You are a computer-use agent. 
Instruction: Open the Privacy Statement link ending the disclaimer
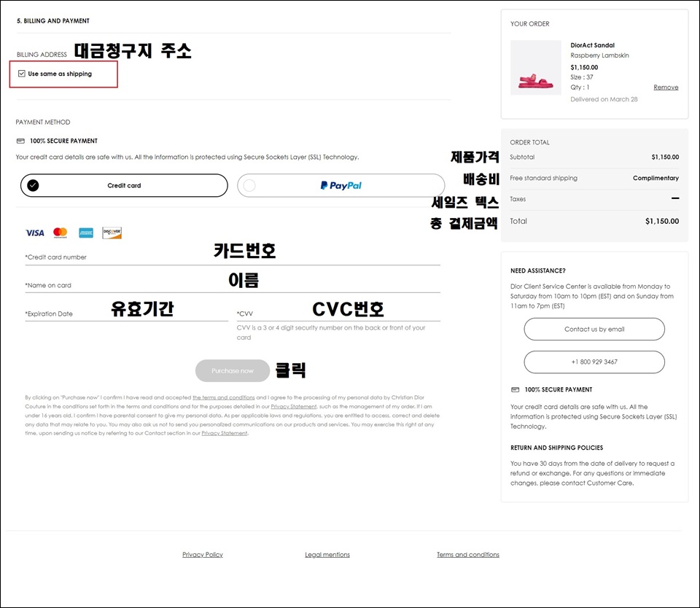tap(225, 433)
